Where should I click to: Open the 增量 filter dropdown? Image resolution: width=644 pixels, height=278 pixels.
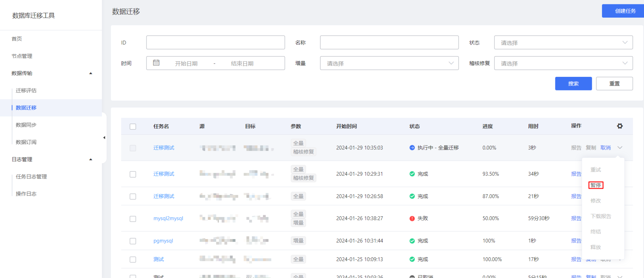[x=389, y=63]
